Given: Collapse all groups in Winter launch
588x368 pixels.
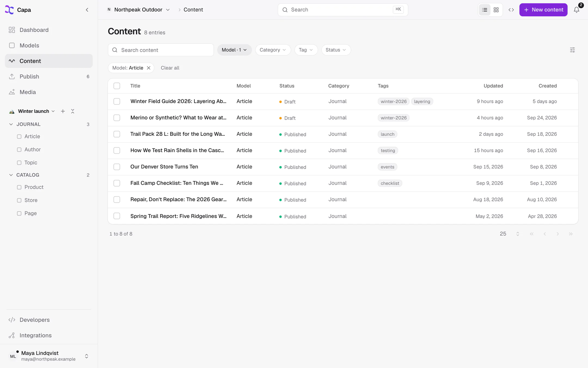Looking at the screenshot, I should (73, 111).
